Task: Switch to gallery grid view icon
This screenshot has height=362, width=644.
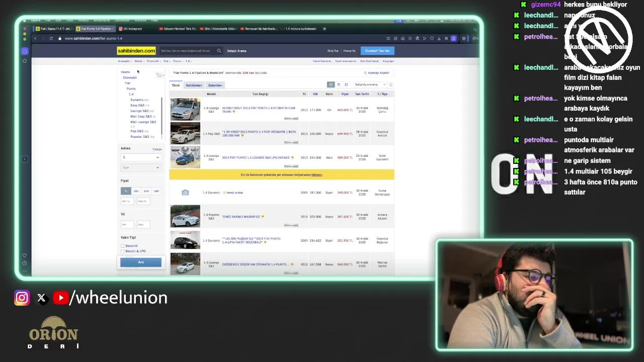Action: tap(346, 84)
